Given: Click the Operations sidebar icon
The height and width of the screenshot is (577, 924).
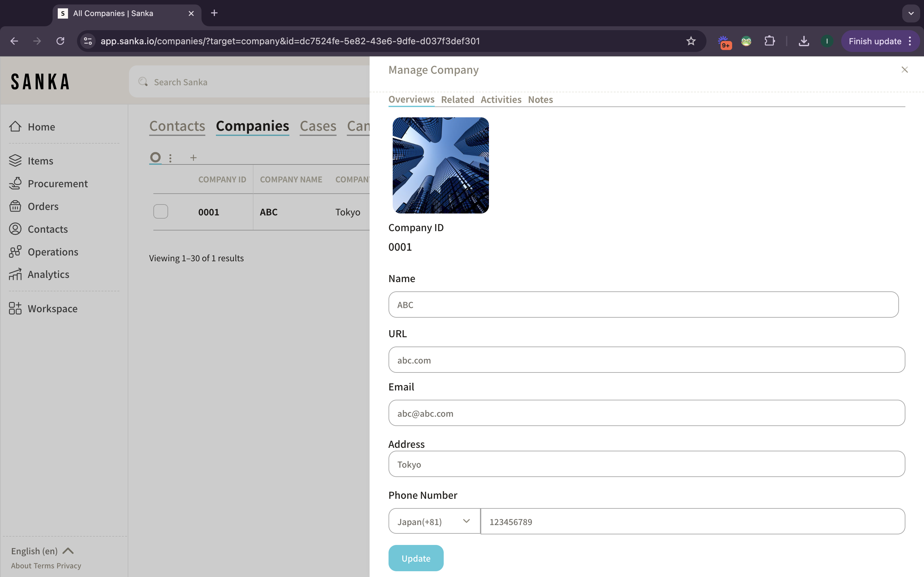Looking at the screenshot, I should (15, 252).
